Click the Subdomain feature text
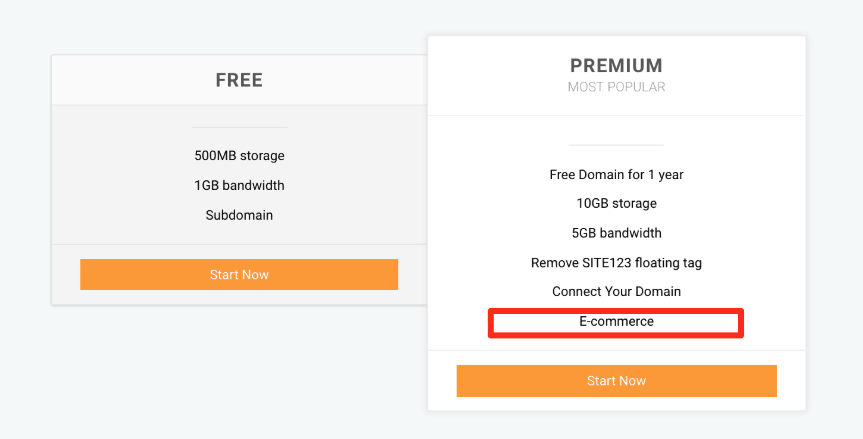863x439 pixels. click(x=239, y=215)
